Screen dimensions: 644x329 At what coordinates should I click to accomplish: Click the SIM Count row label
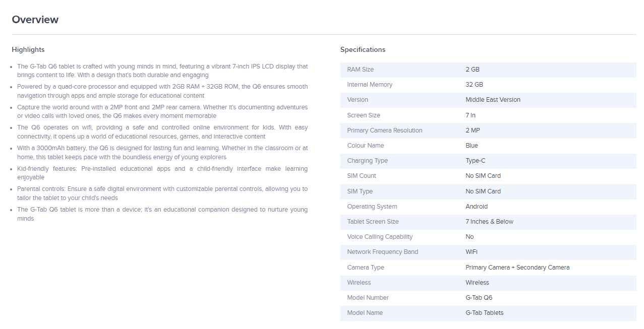click(x=361, y=176)
